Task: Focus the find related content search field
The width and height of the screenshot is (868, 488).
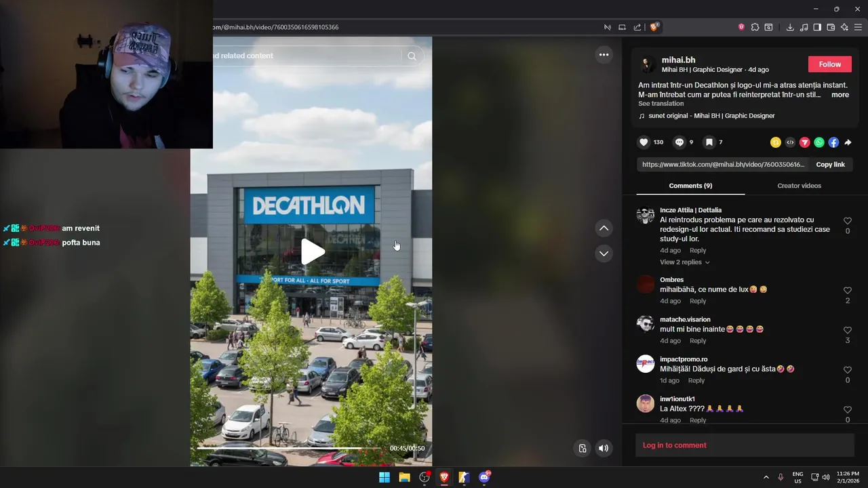Action: point(305,56)
